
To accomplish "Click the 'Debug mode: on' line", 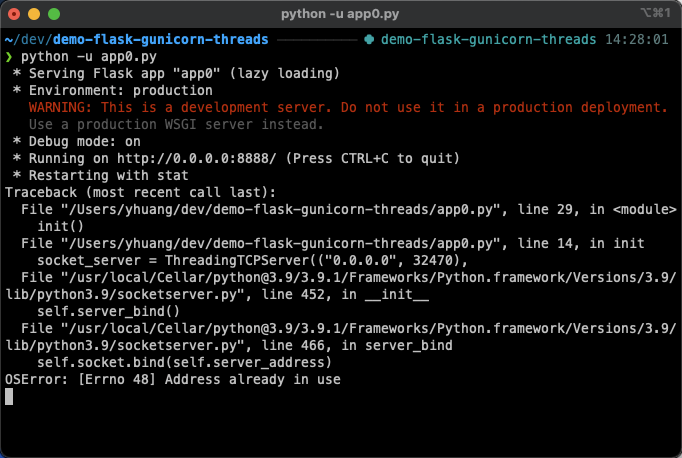I will 77,142.
